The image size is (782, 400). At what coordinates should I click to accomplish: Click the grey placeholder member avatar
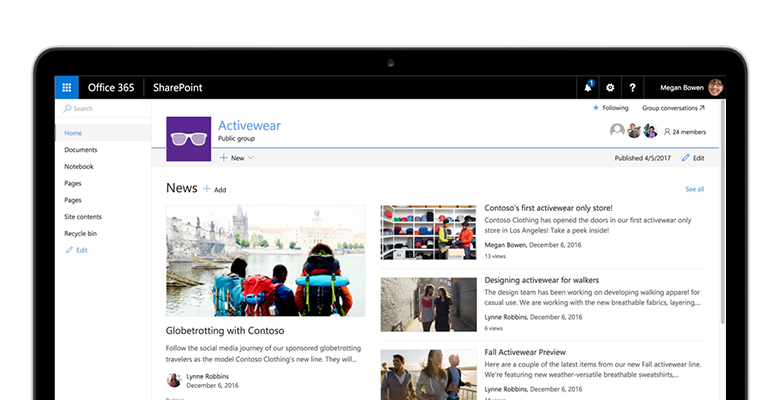[x=617, y=131]
